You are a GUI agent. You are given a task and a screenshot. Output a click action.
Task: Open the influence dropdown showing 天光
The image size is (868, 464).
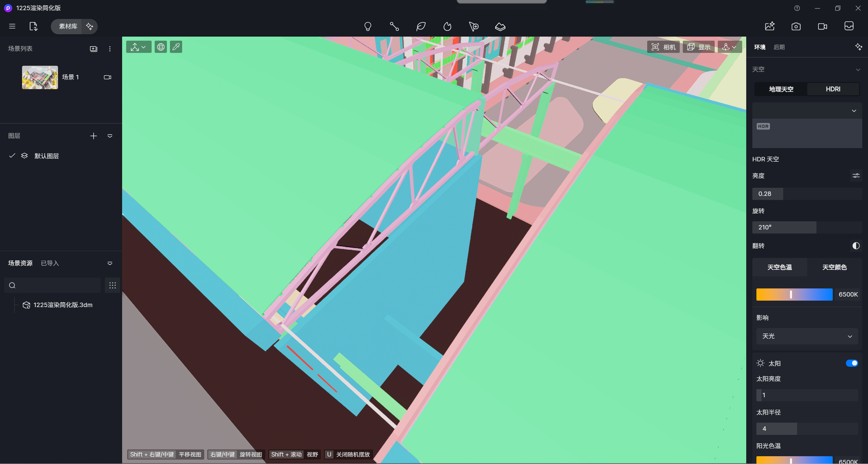pos(807,336)
